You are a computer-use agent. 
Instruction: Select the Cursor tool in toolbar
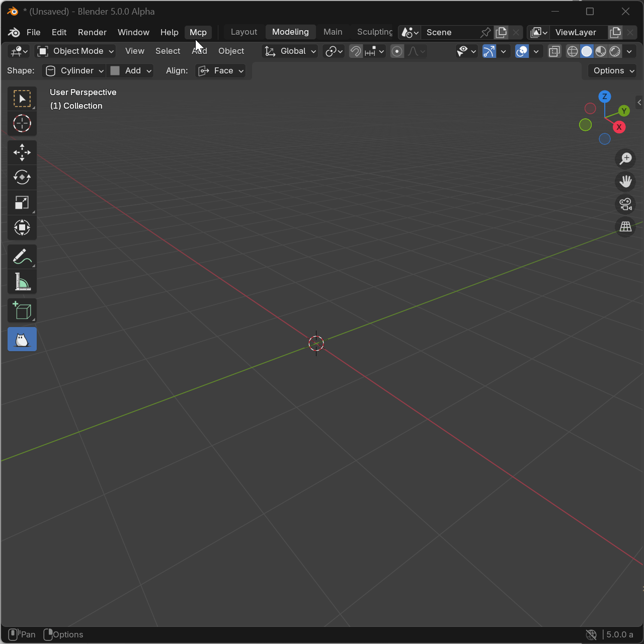22,124
